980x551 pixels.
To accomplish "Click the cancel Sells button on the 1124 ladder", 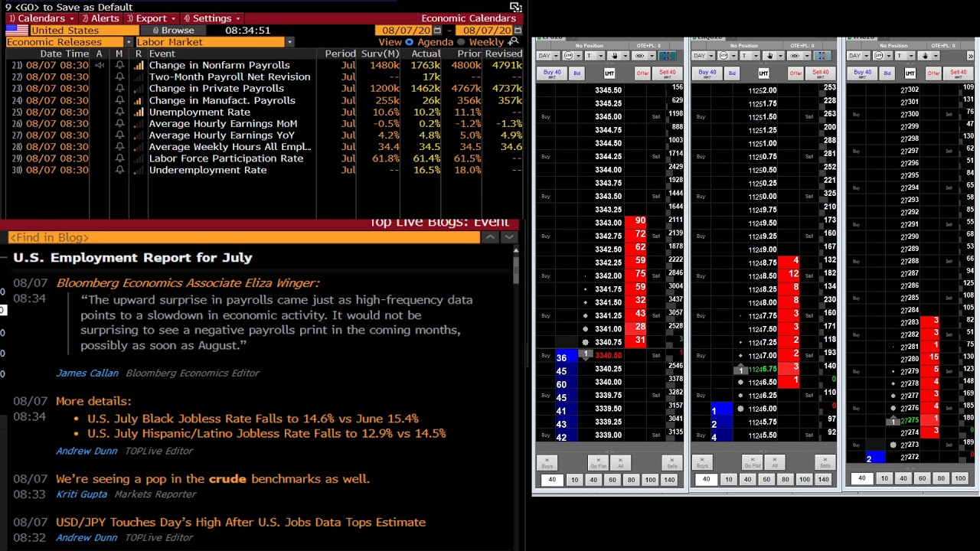I will coord(825,463).
